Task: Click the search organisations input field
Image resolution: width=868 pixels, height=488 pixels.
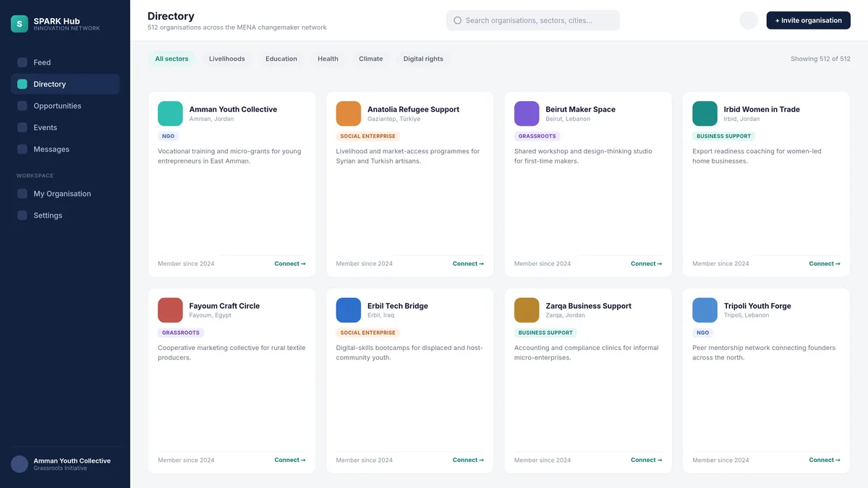Action: (x=533, y=20)
